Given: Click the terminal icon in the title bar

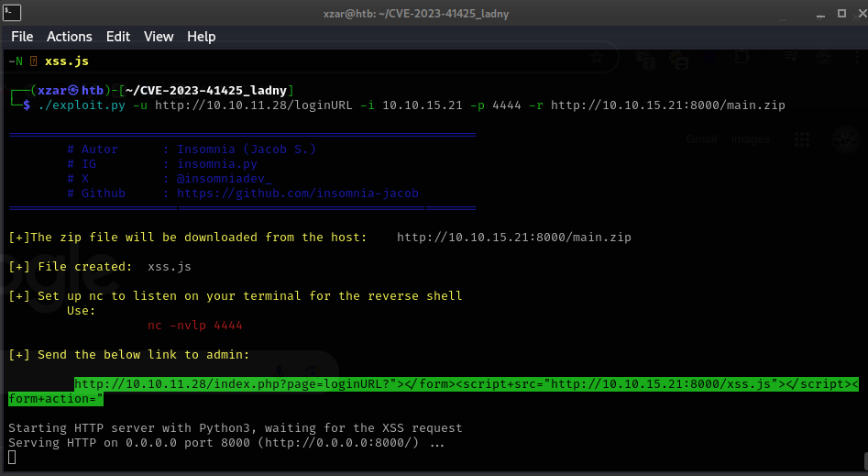Looking at the screenshot, I should point(12,12).
